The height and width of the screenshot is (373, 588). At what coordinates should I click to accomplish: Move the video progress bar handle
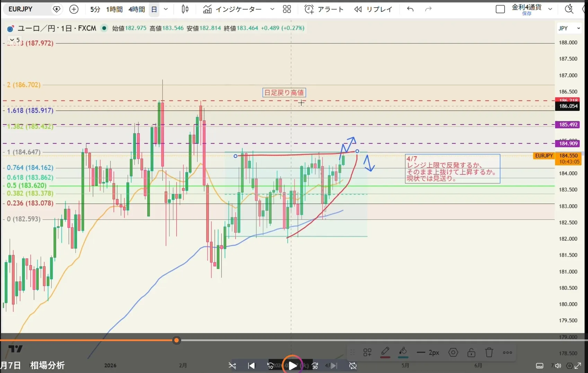[177, 340]
